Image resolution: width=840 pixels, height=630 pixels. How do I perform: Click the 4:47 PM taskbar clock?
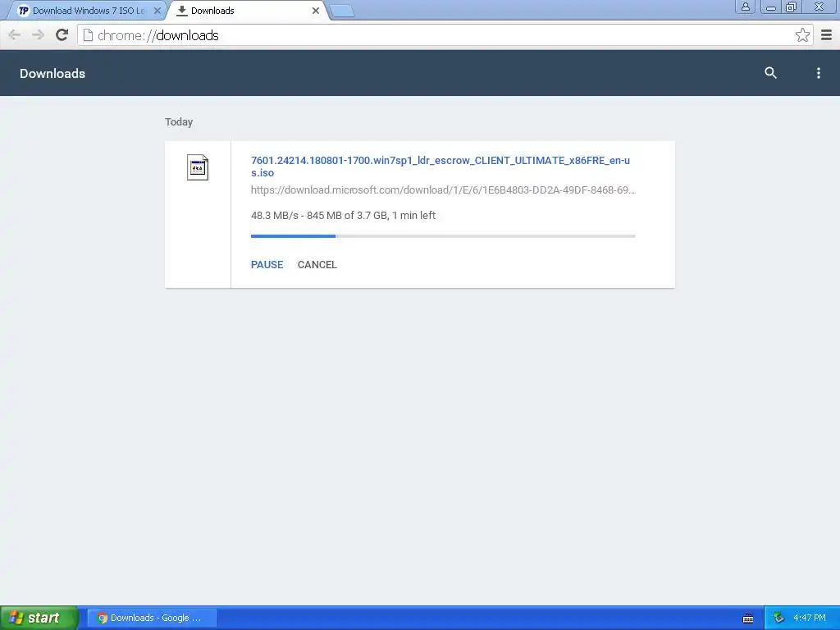point(810,619)
